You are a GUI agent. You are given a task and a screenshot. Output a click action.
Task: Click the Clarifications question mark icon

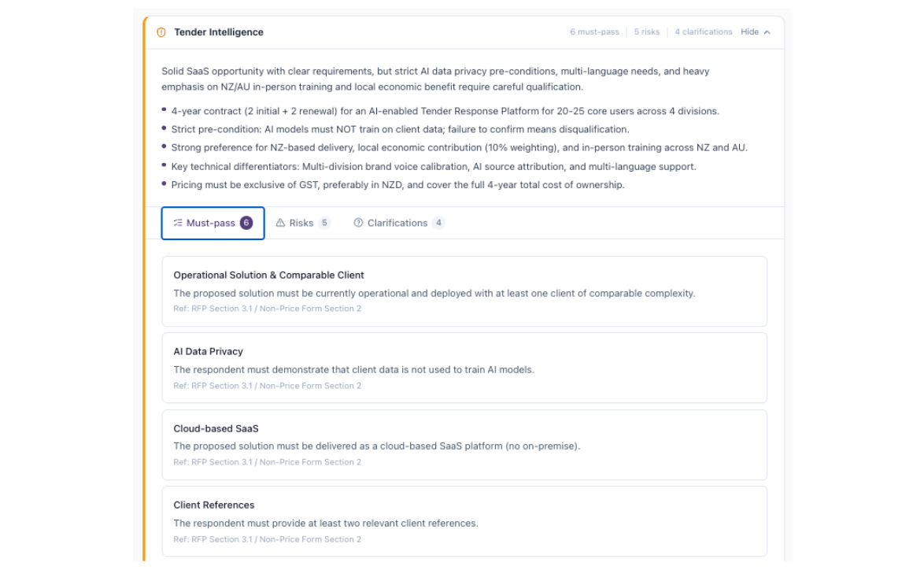coord(358,224)
